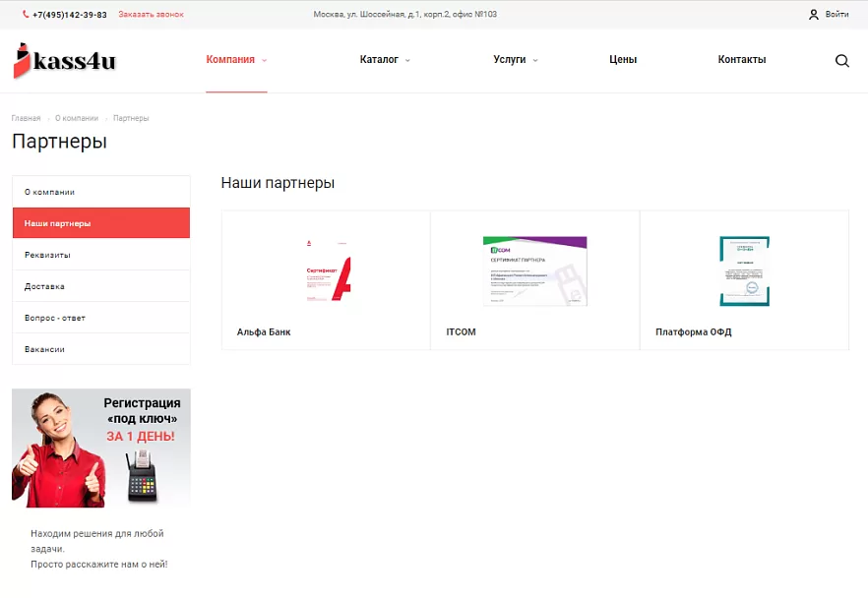
Task: Click the Платформа ОФД partner title
Action: pyautogui.click(x=693, y=331)
